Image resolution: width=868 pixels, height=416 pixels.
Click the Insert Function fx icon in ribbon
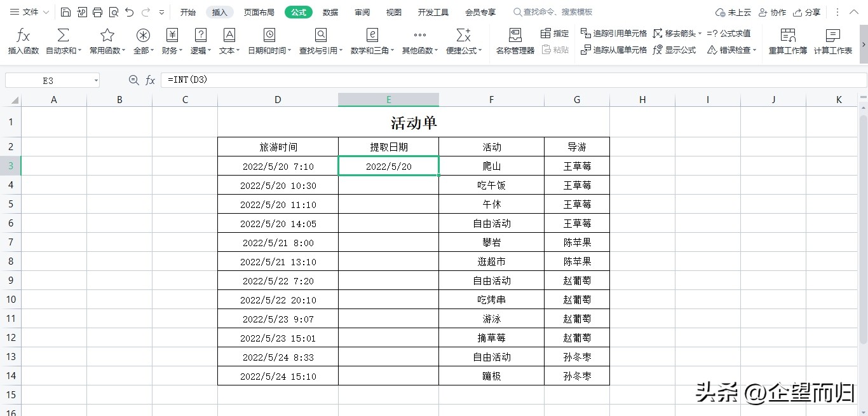[x=23, y=36]
